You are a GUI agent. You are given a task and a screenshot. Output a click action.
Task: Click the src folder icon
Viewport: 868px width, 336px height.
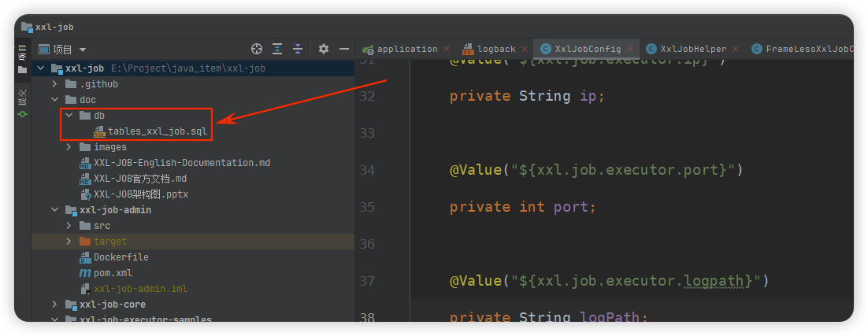coord(85,226)
